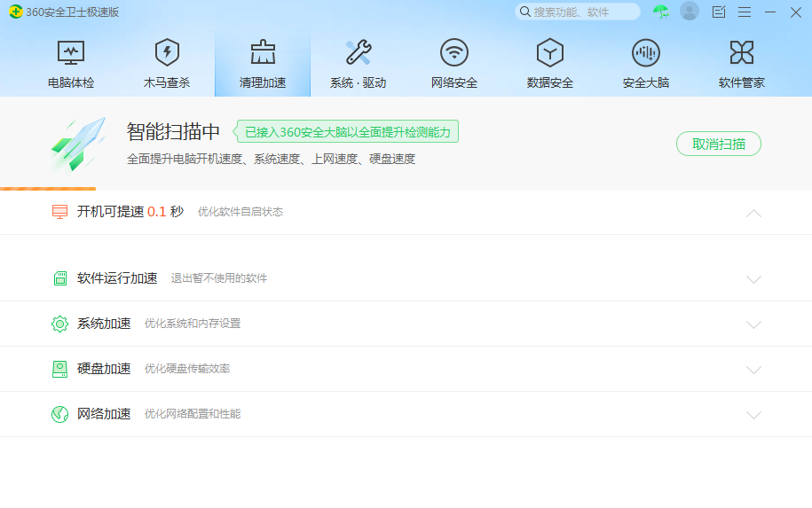The width and height of the screenshot is (812, 508).
Task: Switch to the 数据安全 tab label
Action: click(550, 82)
